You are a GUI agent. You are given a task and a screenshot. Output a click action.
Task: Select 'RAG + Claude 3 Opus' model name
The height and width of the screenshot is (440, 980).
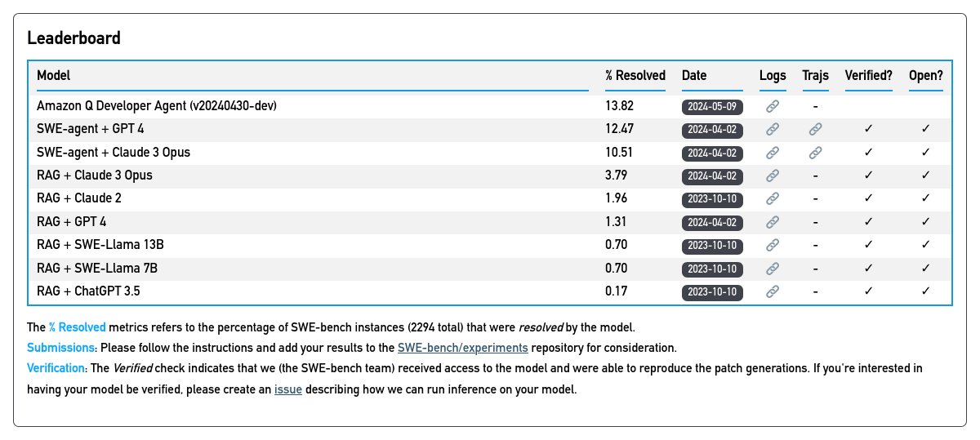(95, 176)
